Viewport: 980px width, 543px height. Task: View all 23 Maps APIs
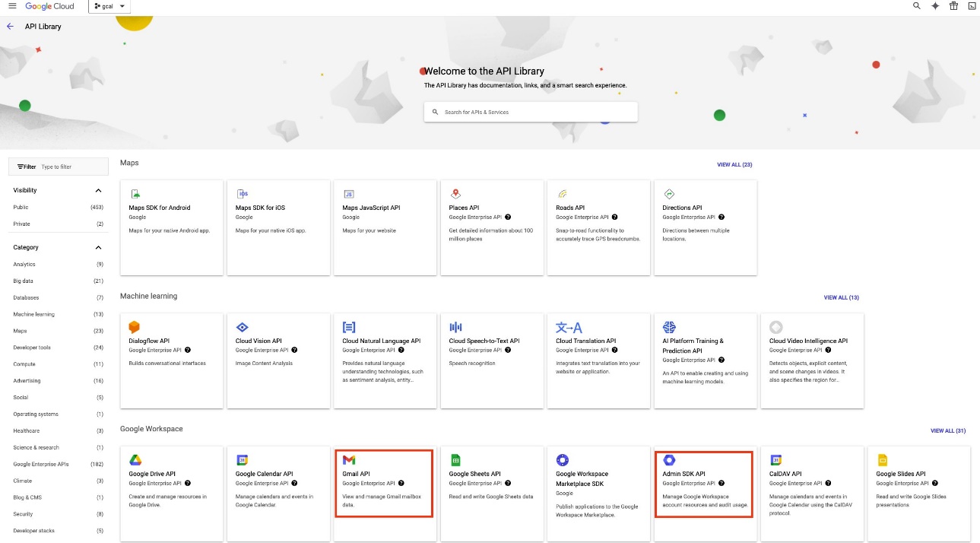(x=734, y=164)
